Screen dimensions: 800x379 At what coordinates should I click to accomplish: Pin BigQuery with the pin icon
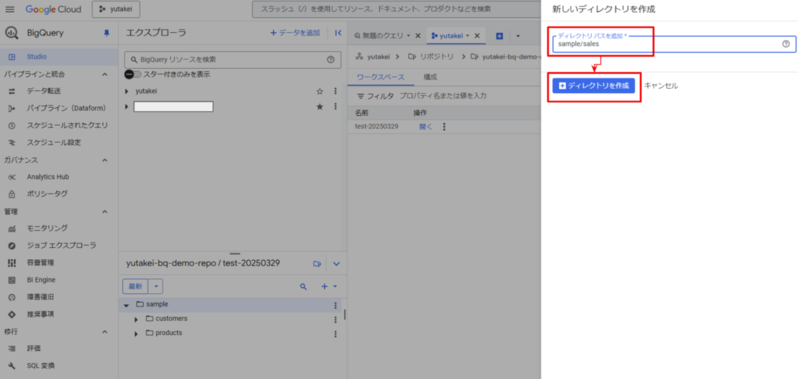[106, 33]
